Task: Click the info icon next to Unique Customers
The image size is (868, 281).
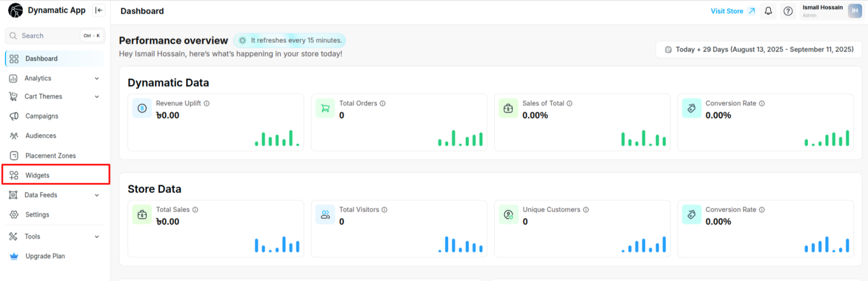Action: coord(586,210)
